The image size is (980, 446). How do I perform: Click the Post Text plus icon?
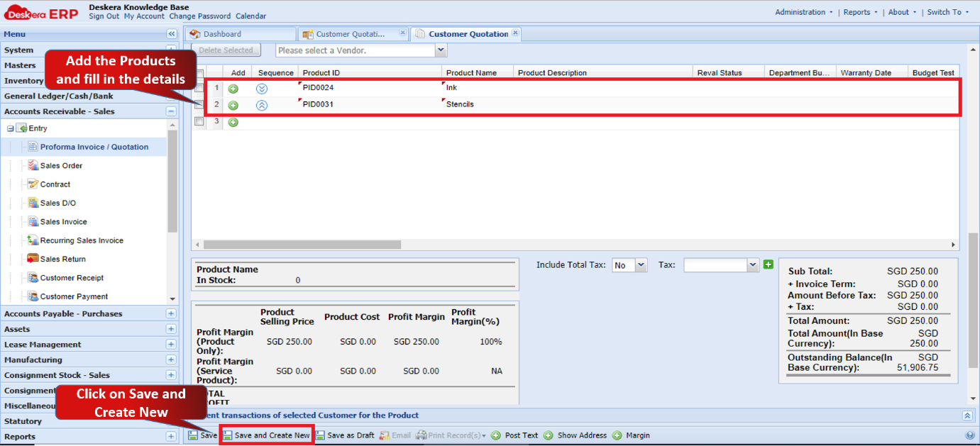pyautogui.click(x=496, y=435)
